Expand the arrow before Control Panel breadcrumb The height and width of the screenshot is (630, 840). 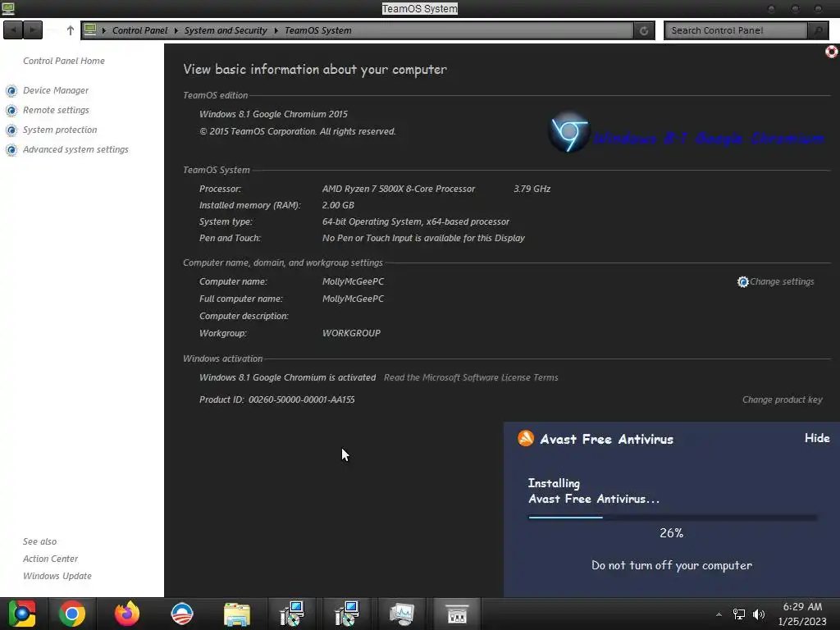[104, 30]
